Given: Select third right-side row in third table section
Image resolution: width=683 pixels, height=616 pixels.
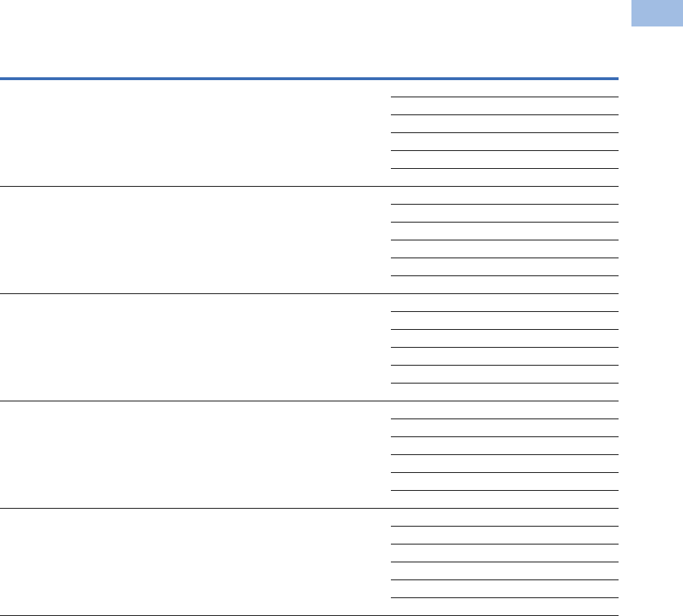Looking at the screenshot, I should [x=504, y=338].
